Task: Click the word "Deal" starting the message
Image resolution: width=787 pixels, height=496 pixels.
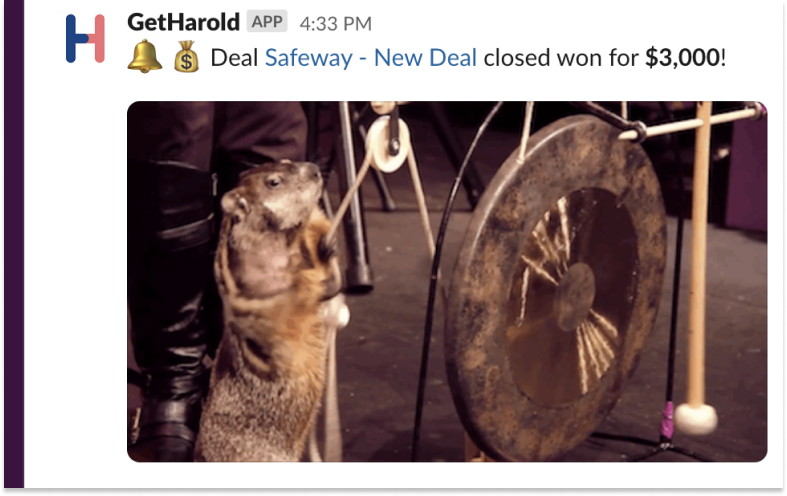Action: (234, 58)
